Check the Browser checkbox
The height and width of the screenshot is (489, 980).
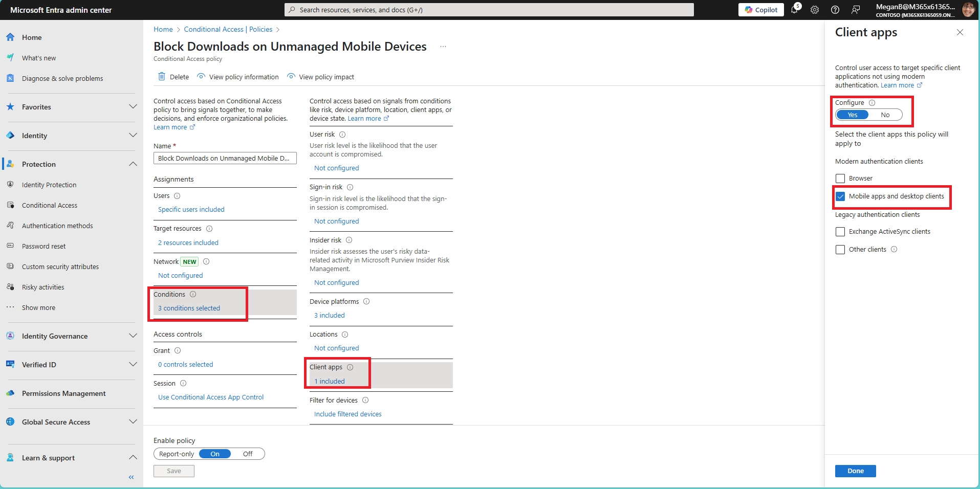pyautogui.click(x=840, y=179)
